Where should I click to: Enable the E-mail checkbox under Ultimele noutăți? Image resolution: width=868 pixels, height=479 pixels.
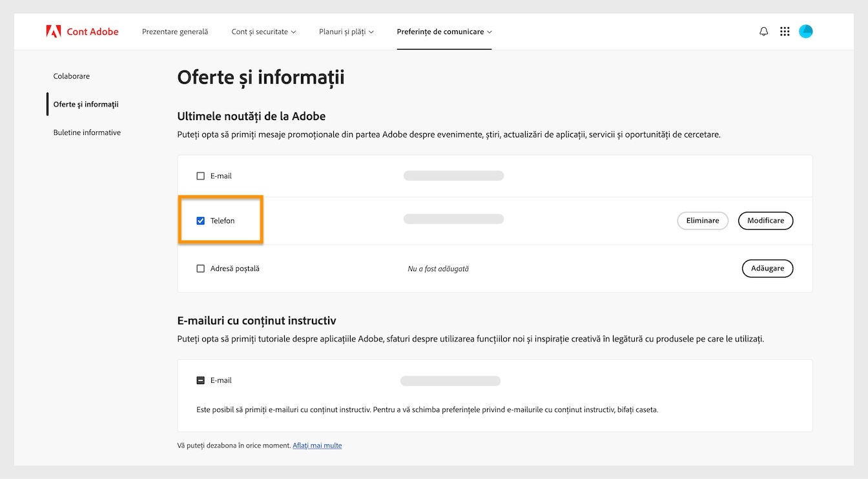pyautogui.click(x=200, y=175)
